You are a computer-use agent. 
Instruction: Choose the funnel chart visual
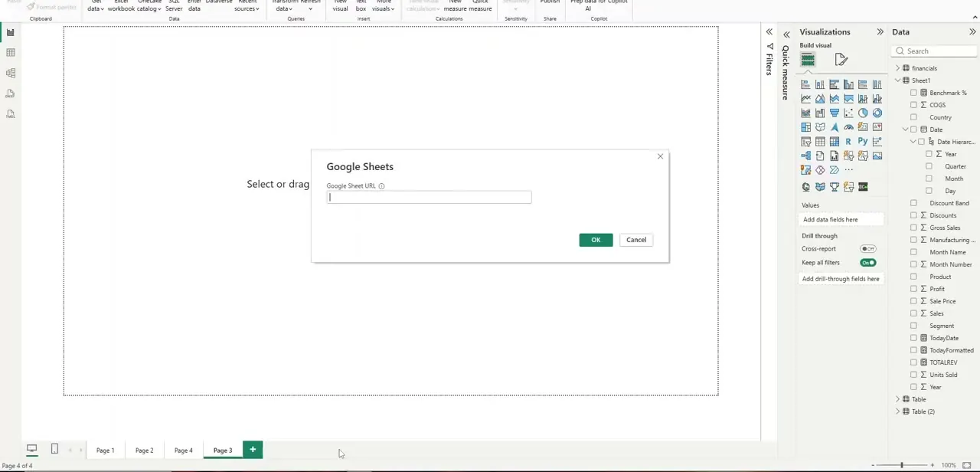click(x=835, y=113)
